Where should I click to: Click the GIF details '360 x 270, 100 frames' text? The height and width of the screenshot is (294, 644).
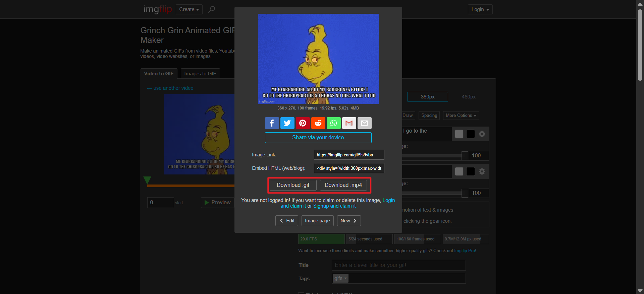[x=318, y=108]
